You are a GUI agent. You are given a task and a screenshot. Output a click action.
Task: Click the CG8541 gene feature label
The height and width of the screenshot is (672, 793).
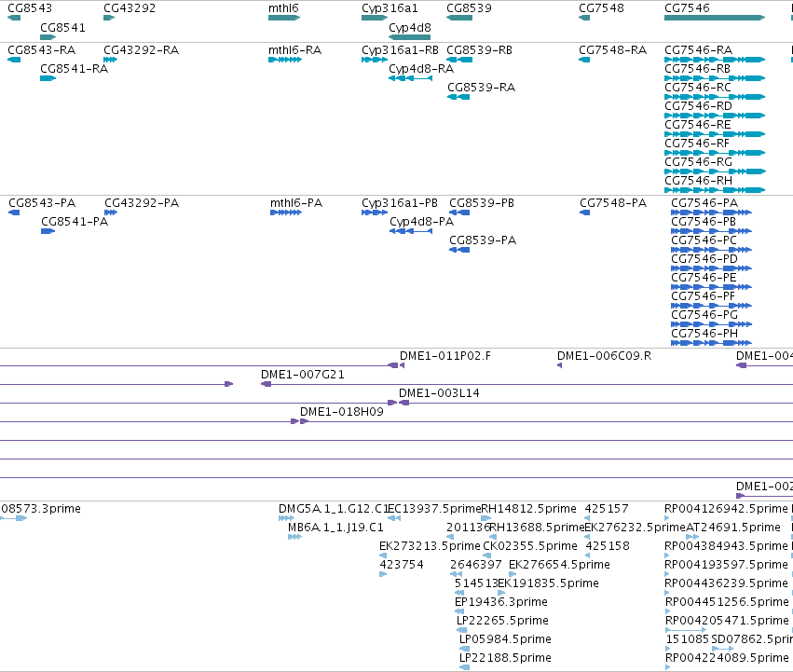[62, 28]
